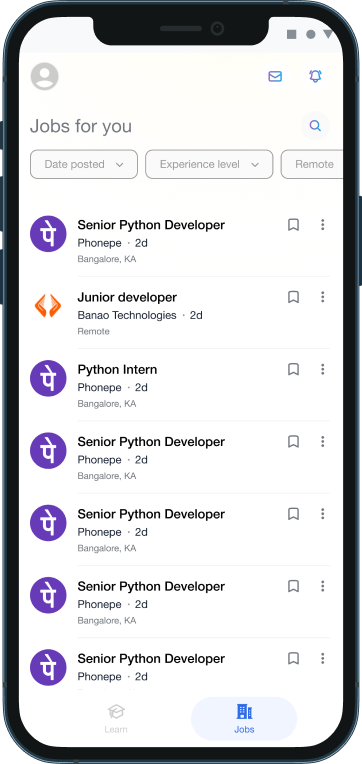Viewport: 362px width, 764px height.
Task: Open the notifications bell icon
Action: point(315,76)
